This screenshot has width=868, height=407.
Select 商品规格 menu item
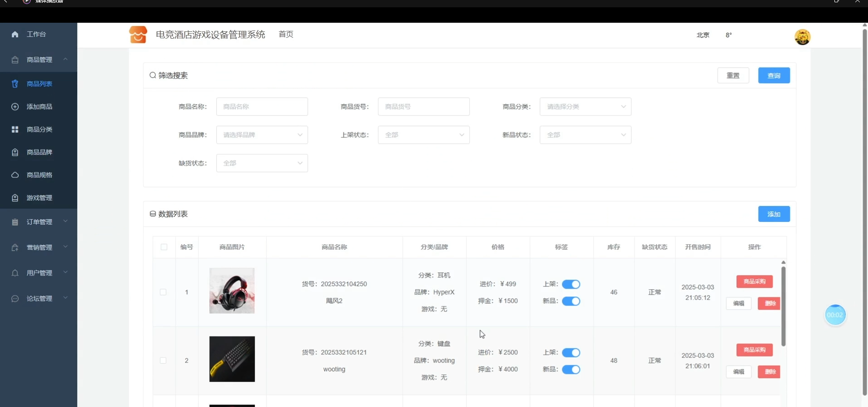tap(39, 175)
